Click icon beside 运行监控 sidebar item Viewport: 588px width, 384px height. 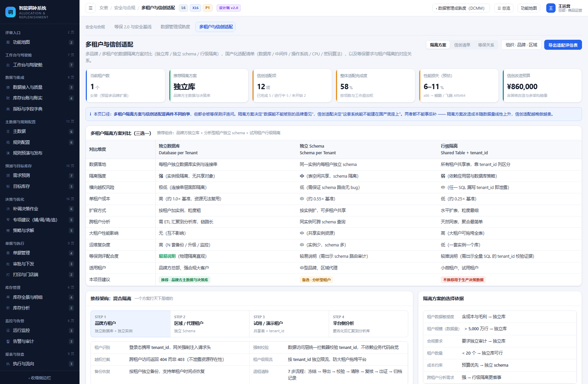8,331
